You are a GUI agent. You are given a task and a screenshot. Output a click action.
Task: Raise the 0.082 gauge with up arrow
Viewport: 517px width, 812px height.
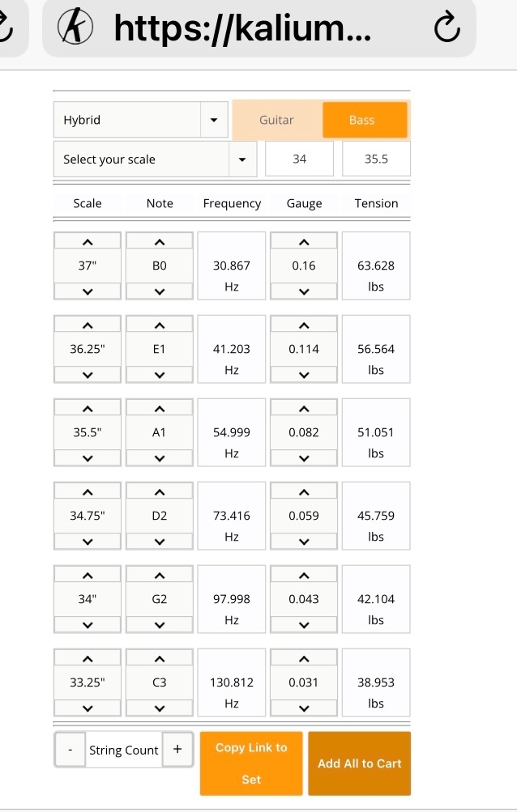point(304,409)
